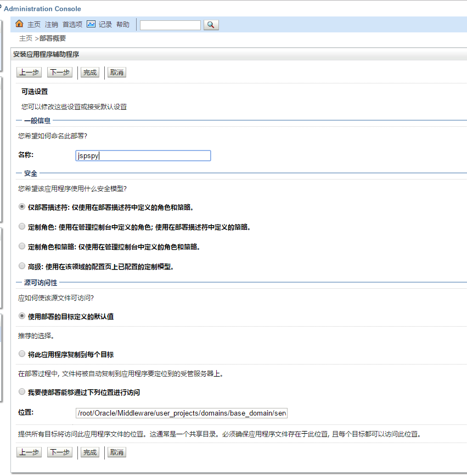467x476 pixels.
Task: Click the bottom 上一步 button
Action: [x=29, y=452]
